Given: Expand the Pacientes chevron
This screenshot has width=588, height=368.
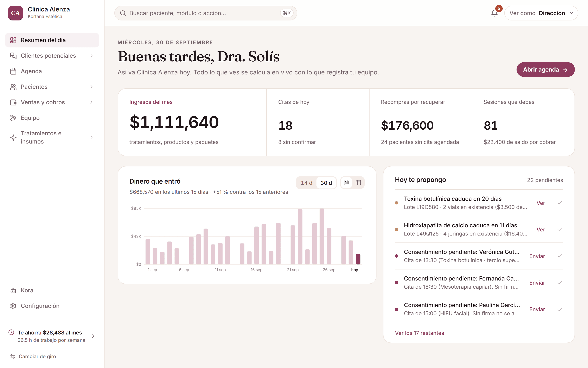Looking at the screenshot, I should coord(91,87).
